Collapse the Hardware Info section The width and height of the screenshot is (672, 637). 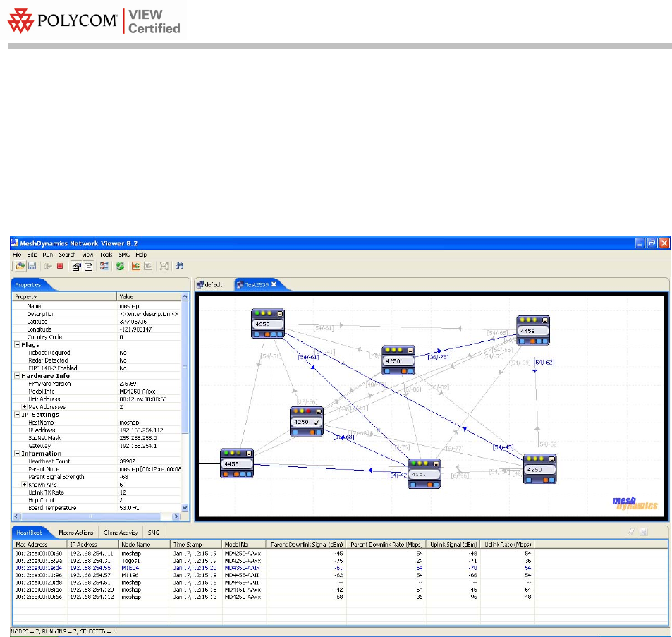17,376
